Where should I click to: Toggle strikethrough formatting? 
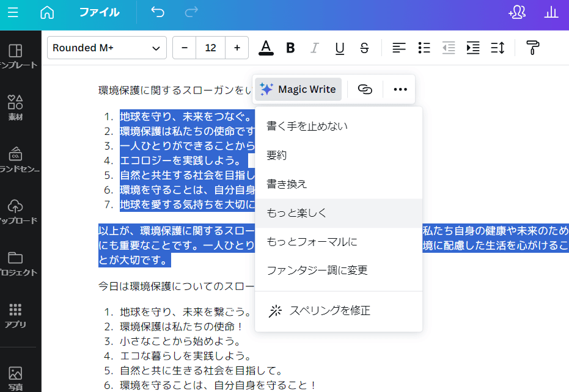coord(364,48)
